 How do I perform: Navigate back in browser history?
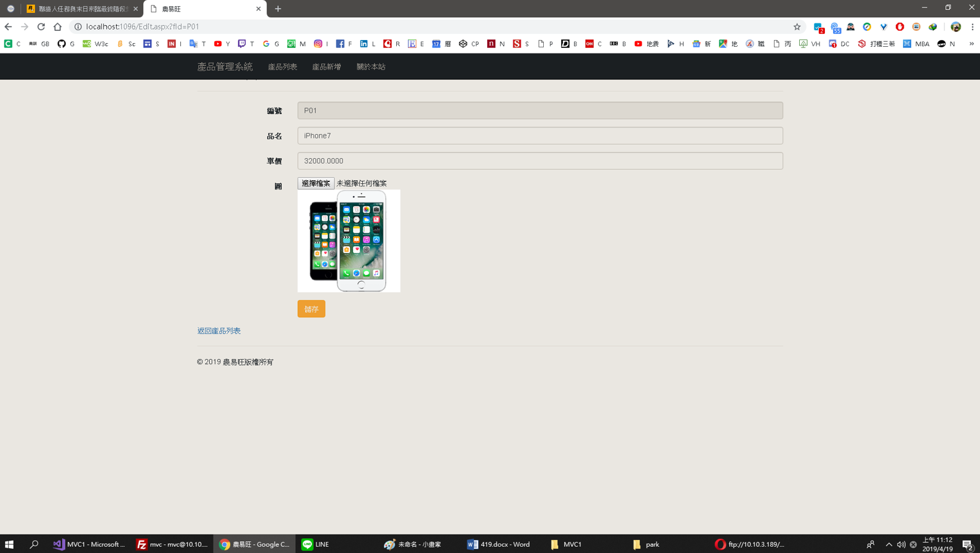8,26
